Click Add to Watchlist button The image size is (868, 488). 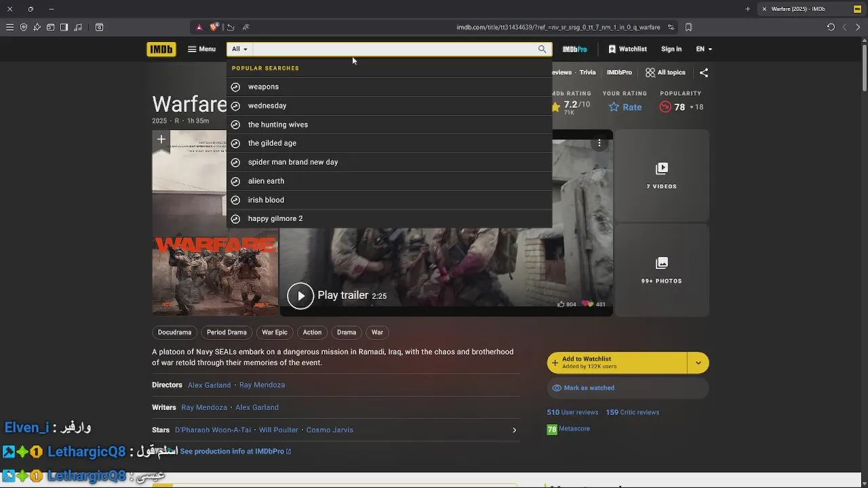coord(617,363)
